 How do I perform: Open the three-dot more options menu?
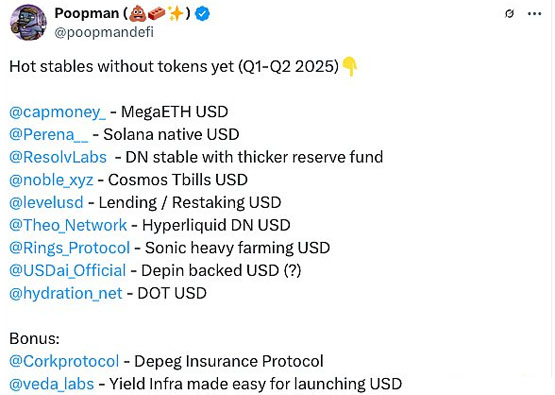coord(534,14)
